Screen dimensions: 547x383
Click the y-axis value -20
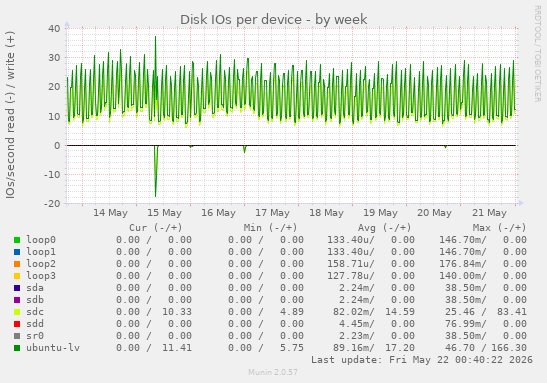(x=52, y=203)
